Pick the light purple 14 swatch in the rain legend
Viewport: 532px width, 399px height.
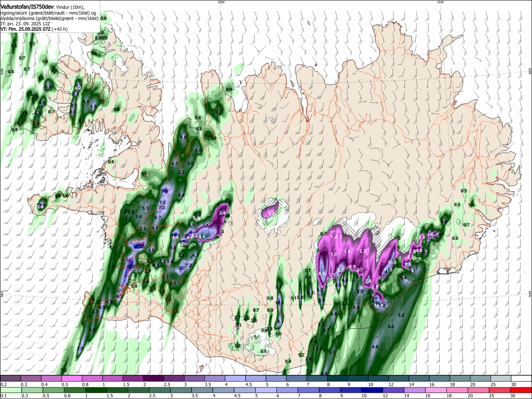(414, 390)
